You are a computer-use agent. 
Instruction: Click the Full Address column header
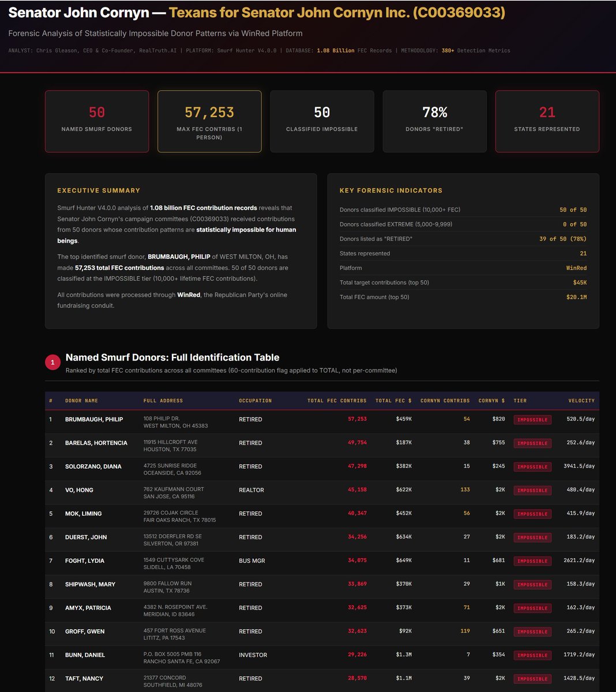pos(163,401)
